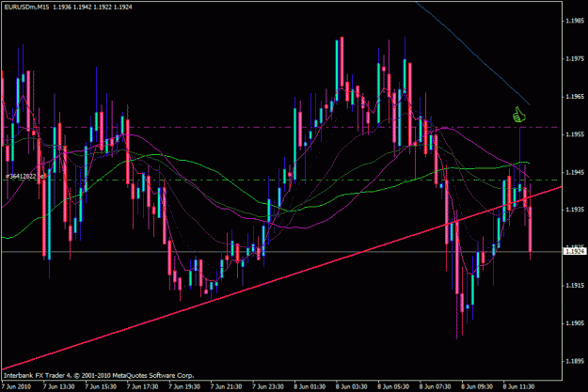Click price scale label 1.1905
The height and width of the screenshot is (392, 588).
tap(575, 323)
